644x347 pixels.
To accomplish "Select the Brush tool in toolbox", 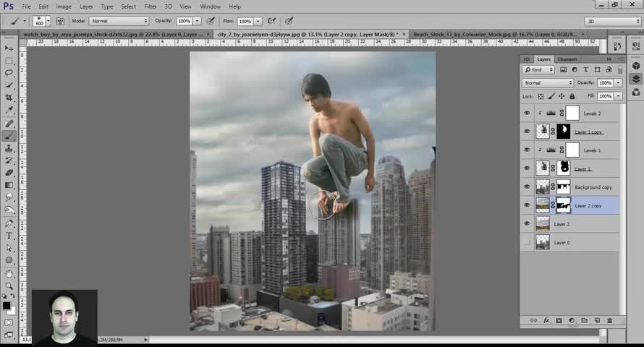I will tap(9, 136).
